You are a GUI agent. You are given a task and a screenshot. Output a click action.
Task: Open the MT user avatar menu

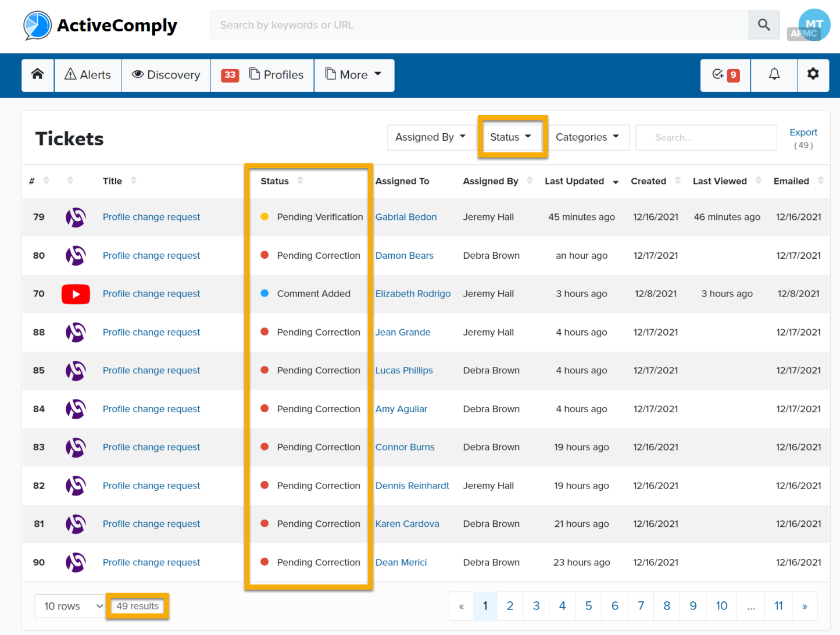click(x=813, y=25)
